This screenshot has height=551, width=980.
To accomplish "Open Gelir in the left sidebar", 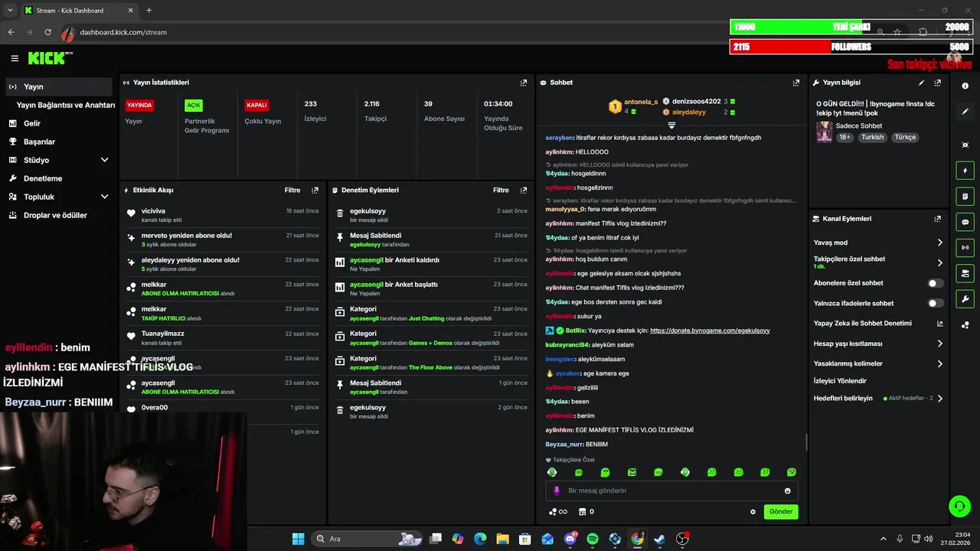I will [59, 123].
